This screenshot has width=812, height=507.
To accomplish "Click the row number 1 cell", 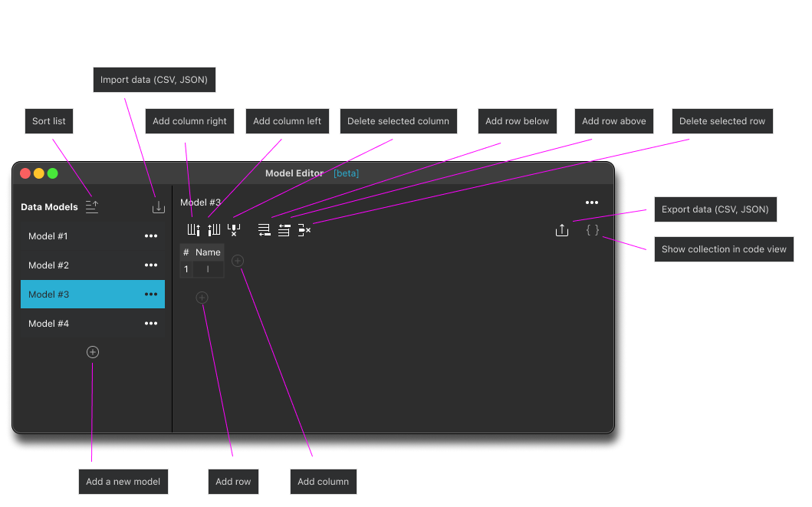I will click(x=186, y=269).
